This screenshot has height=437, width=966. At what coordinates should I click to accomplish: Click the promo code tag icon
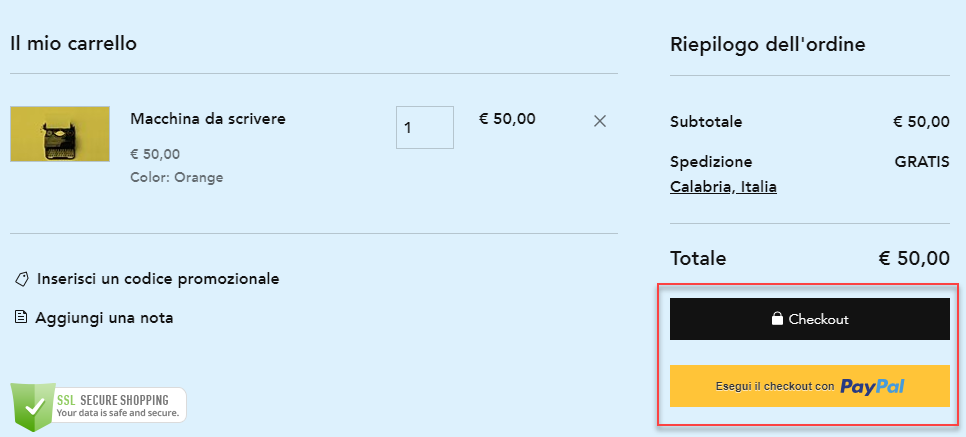point(22,279)
